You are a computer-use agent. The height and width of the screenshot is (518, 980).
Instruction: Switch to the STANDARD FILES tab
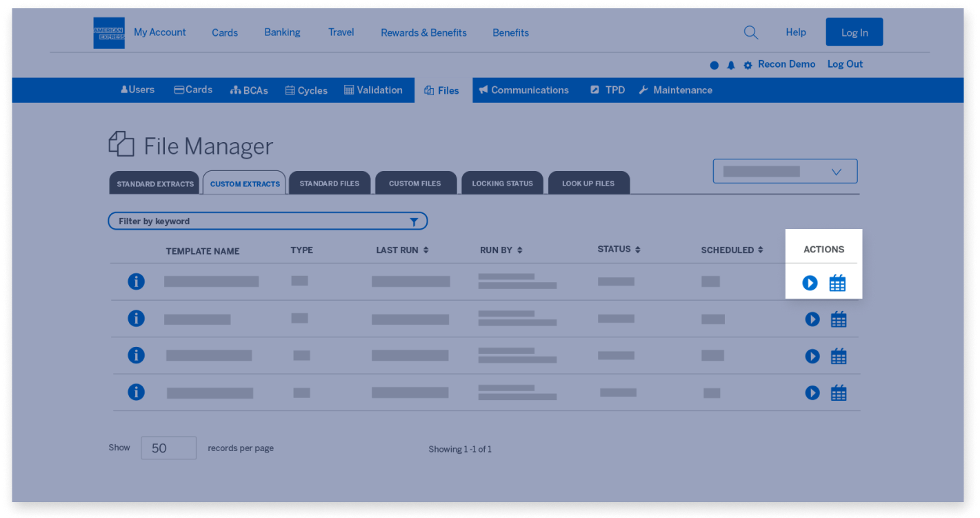click(x=330, y=183)
